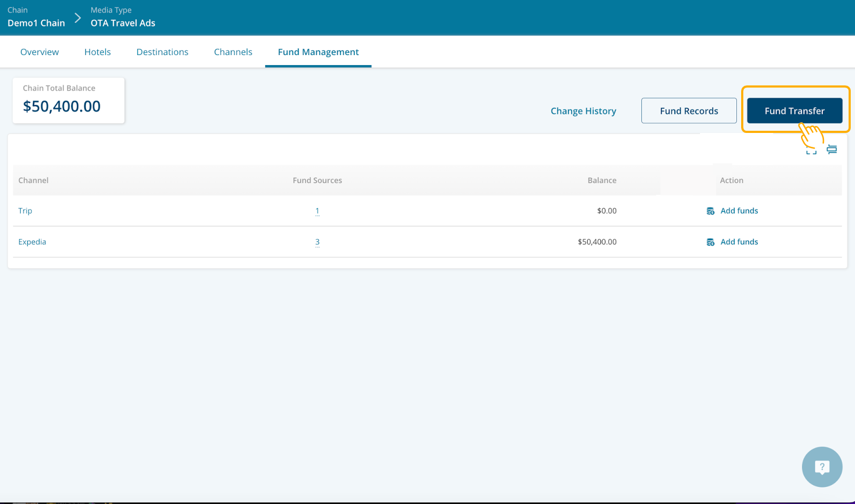Click the coins icon in the Trip row
Image resolution: width=855 pixels, height=504 pixels.
710,211
